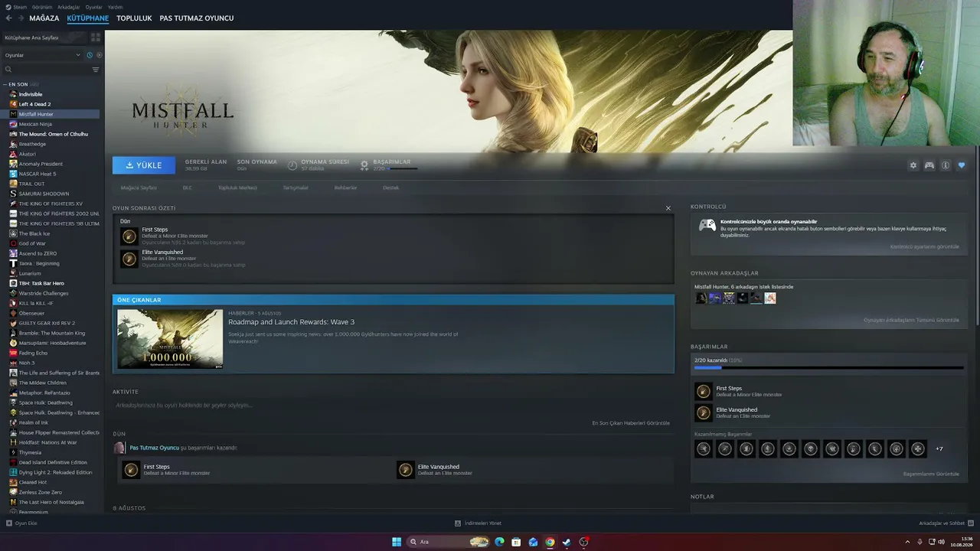
Task: Open the Oyunlar menu in the menu bar
Action: (x=93, y=7)
